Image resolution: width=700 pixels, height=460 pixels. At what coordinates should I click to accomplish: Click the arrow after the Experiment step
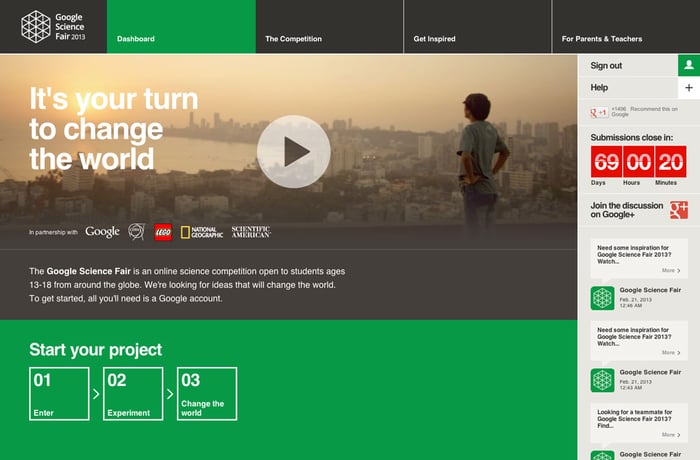pyautogui.click(x=170, y=394)
